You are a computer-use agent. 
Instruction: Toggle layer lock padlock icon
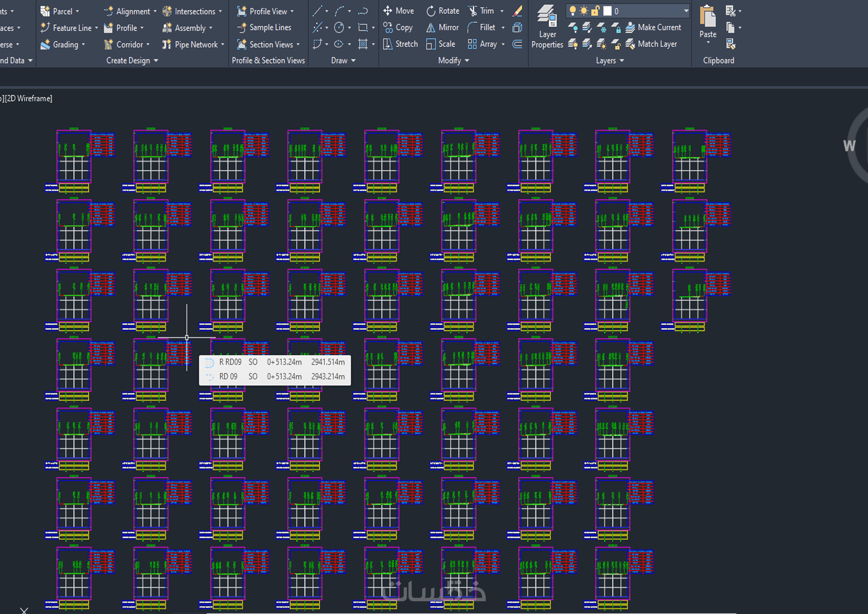point(595,11)
